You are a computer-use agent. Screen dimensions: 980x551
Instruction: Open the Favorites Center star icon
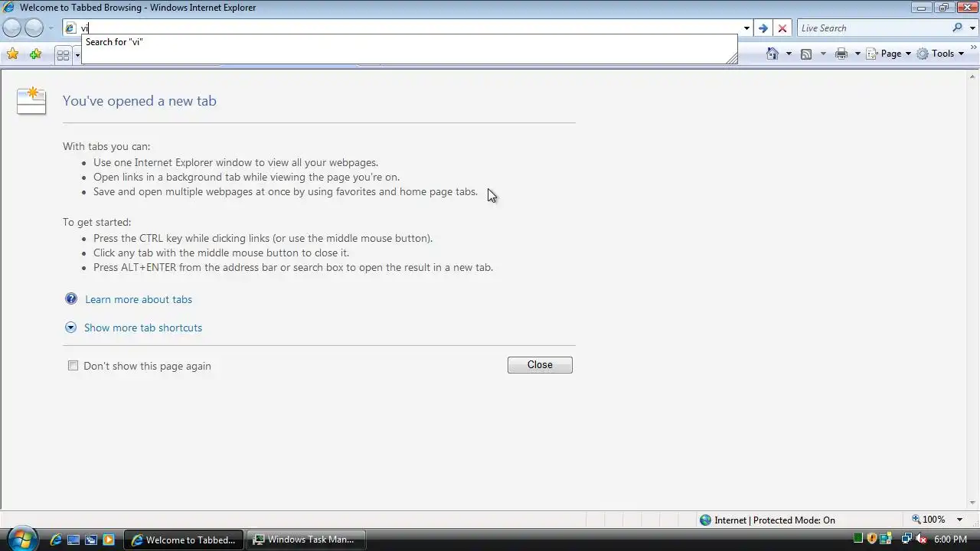click(12, 54)
